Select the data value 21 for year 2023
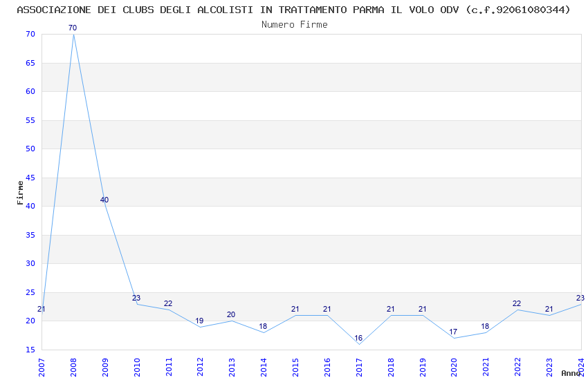The height and width of the screenshot is (380, 588). [x=549, y=310]
